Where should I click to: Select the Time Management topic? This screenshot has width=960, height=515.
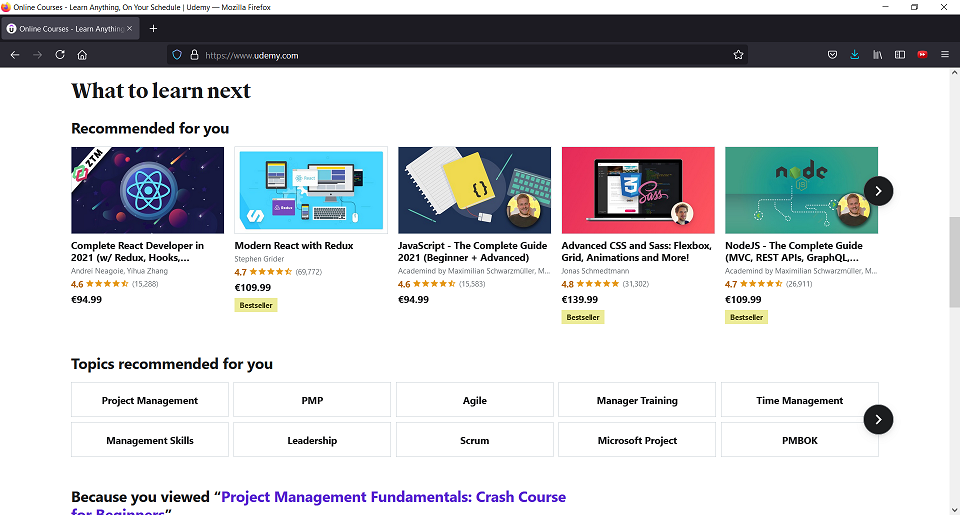click(800, 400)
